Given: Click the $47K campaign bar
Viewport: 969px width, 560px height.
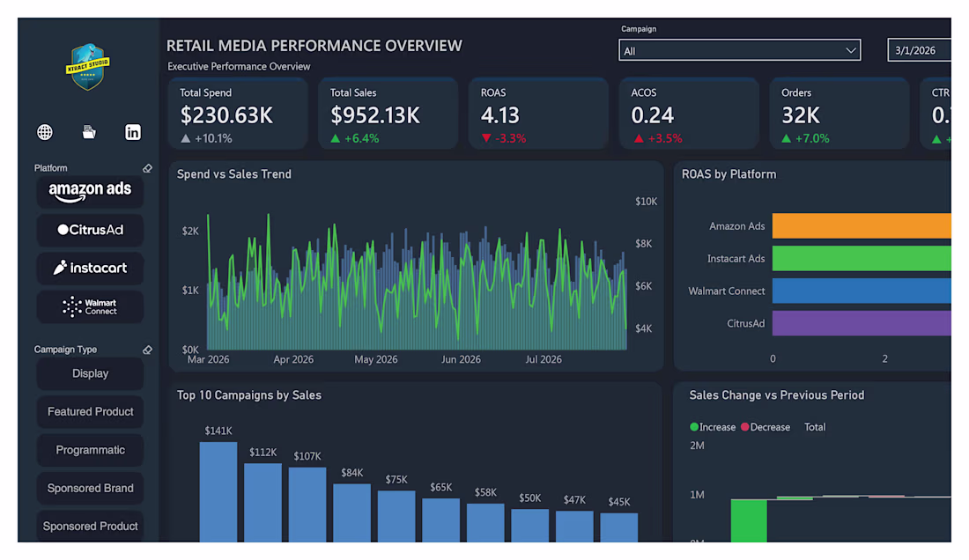Looking at the screenshot, I should coord(574,527).
